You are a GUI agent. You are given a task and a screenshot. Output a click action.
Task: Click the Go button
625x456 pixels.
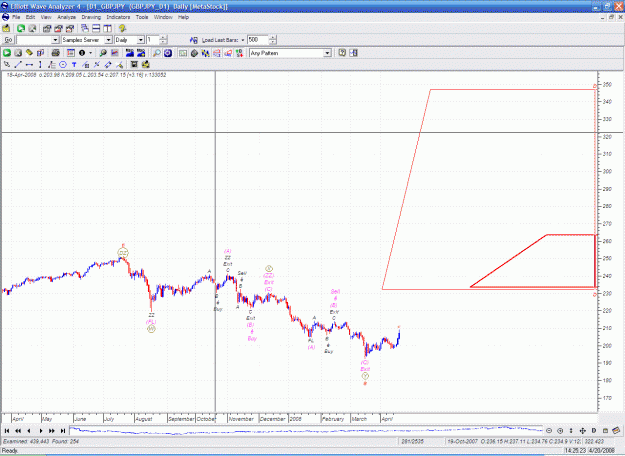click(8, 40)
